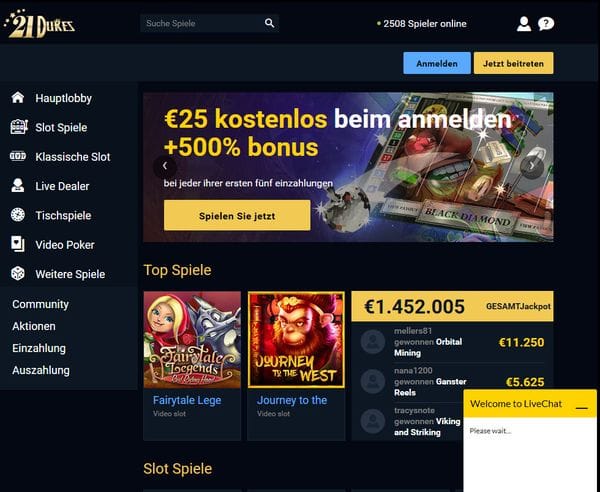Screen dimensions: 600x492
Task: Click the Video Poker card icon
Action: [18, 244]
